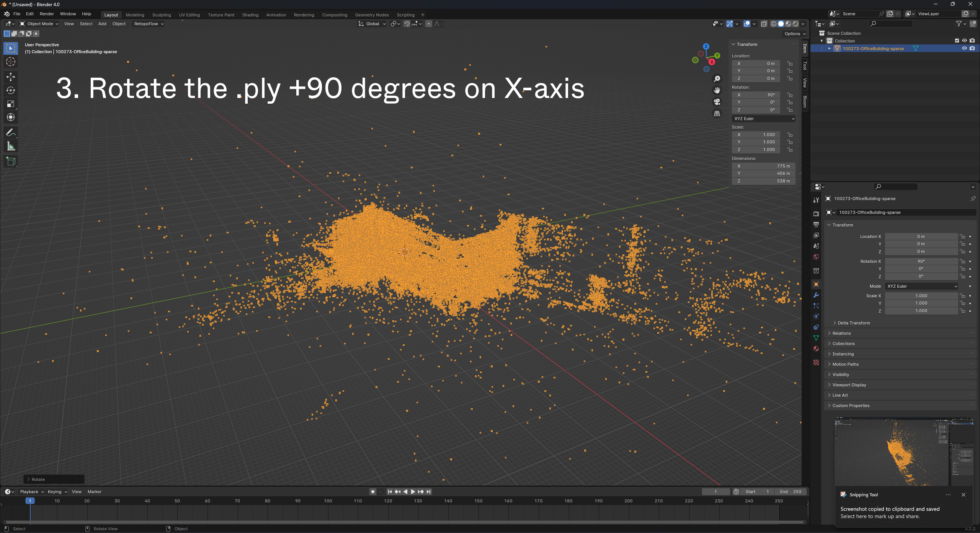This screenshot has width=980, height=533.
Task: Click the current frame marker in timeline
Action: point(30,501)
